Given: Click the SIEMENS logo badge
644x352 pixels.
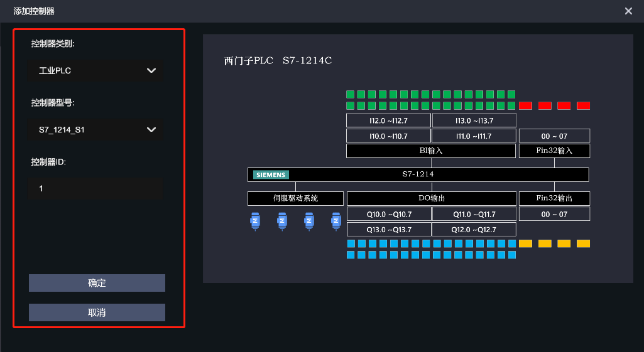Looking at the screenshot, I should 271,175.
